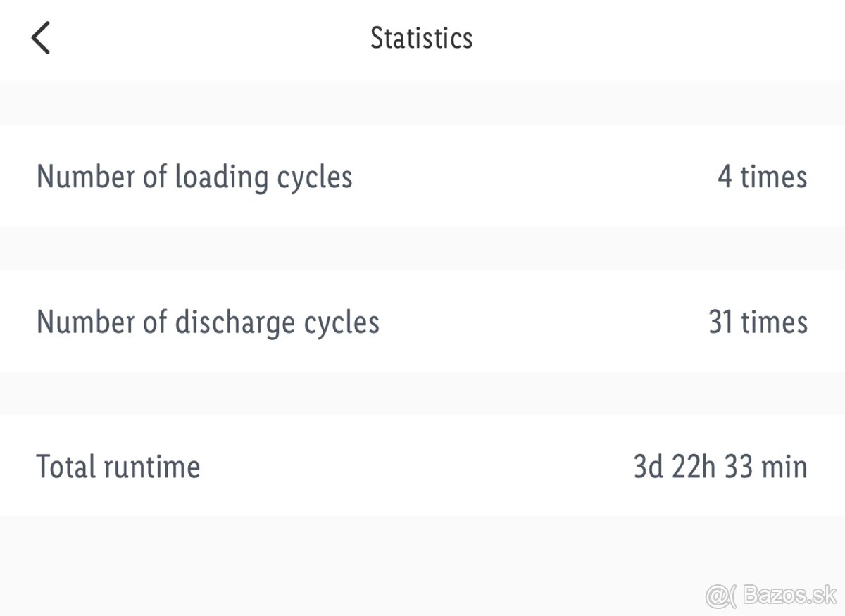Click the 3d 22h 33 min value
Viewport: 845px width, 616px height.
coord(720,467)
